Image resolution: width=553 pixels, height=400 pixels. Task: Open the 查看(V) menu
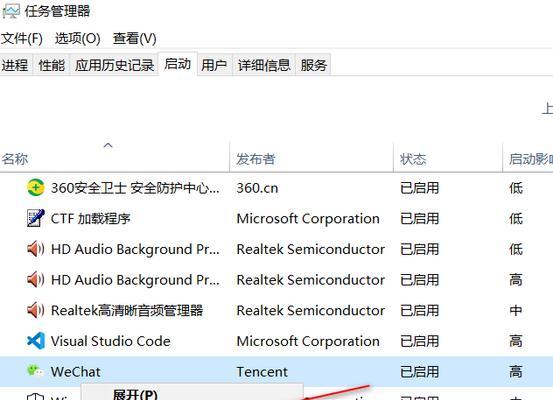(x=135, y=38)
